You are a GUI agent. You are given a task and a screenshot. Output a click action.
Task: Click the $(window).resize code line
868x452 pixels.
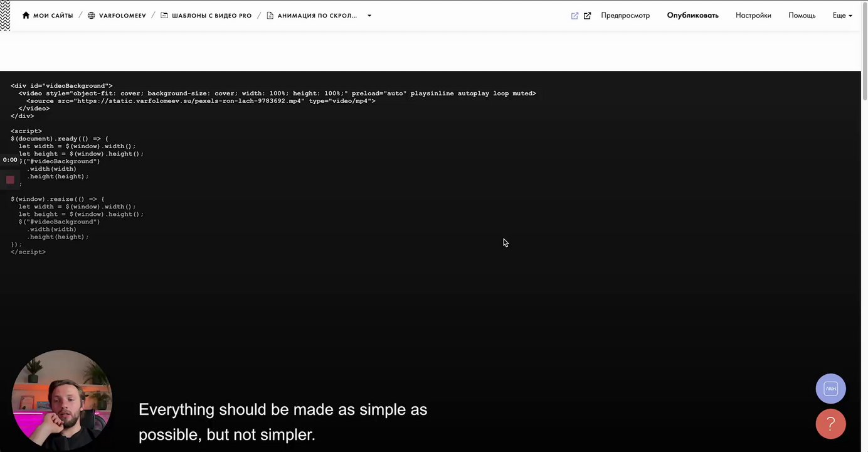[58, 199]
